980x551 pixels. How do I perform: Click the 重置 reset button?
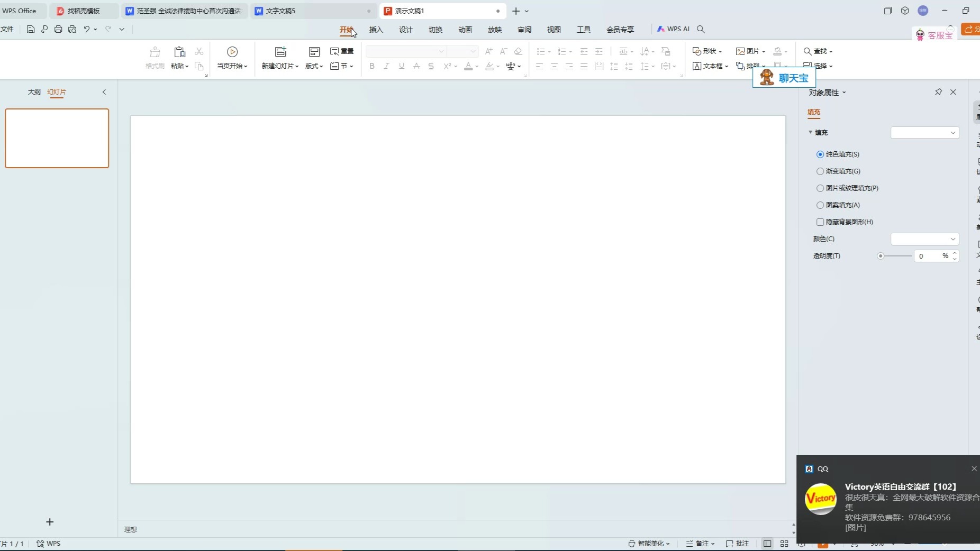pyautogui.click(x=342, y=51)
